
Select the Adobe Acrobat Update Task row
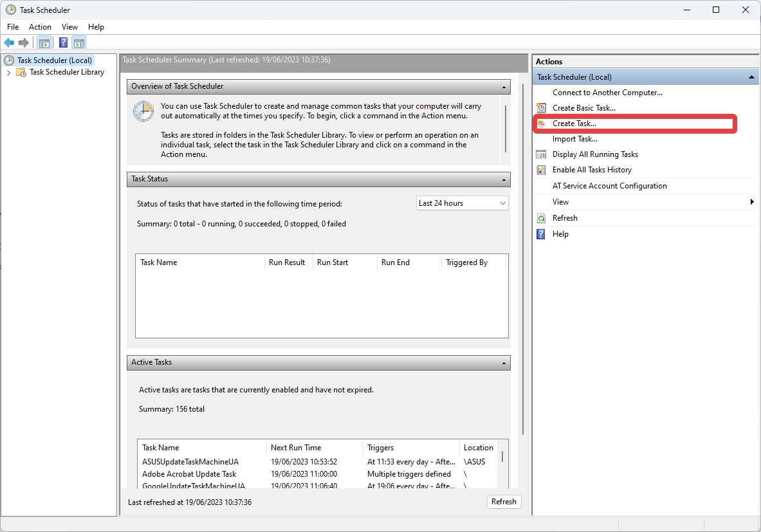[189, 474]
